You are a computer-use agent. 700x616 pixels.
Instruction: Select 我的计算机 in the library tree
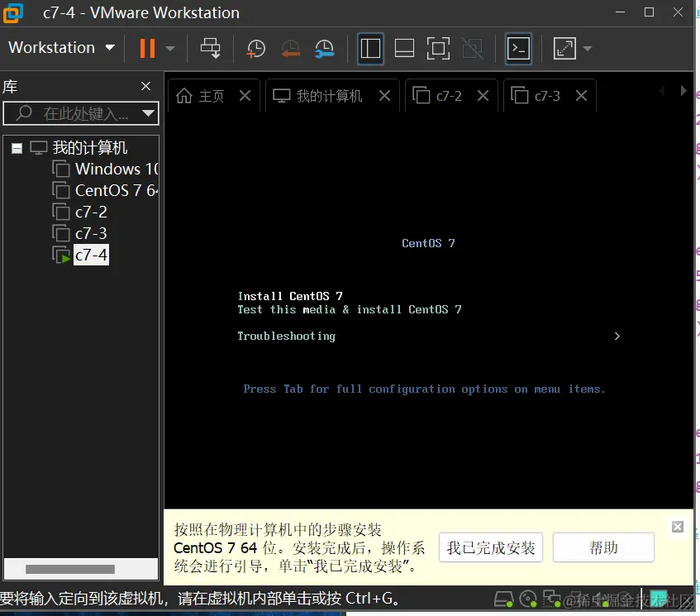(90, 147)
